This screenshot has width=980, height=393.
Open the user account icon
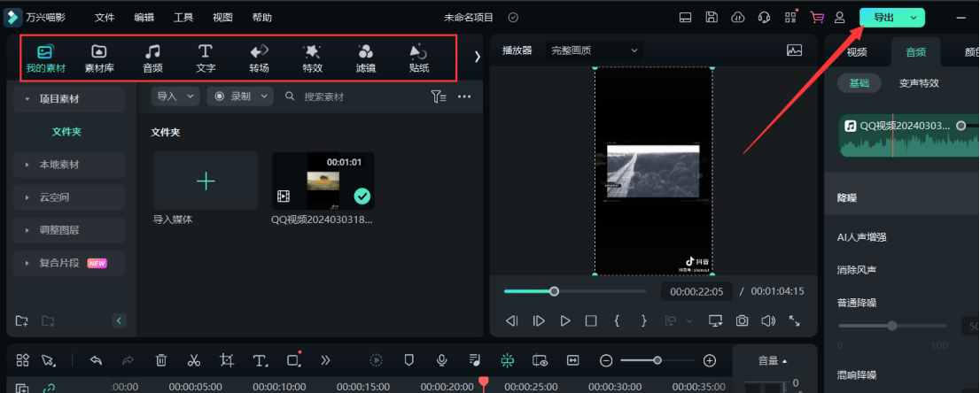coord(840,18)
